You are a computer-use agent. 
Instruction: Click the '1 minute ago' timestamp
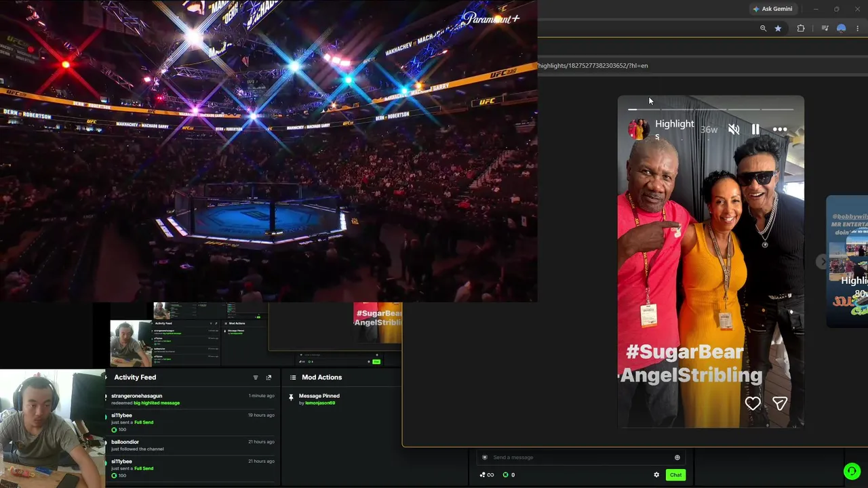click(x=262, y=396)
